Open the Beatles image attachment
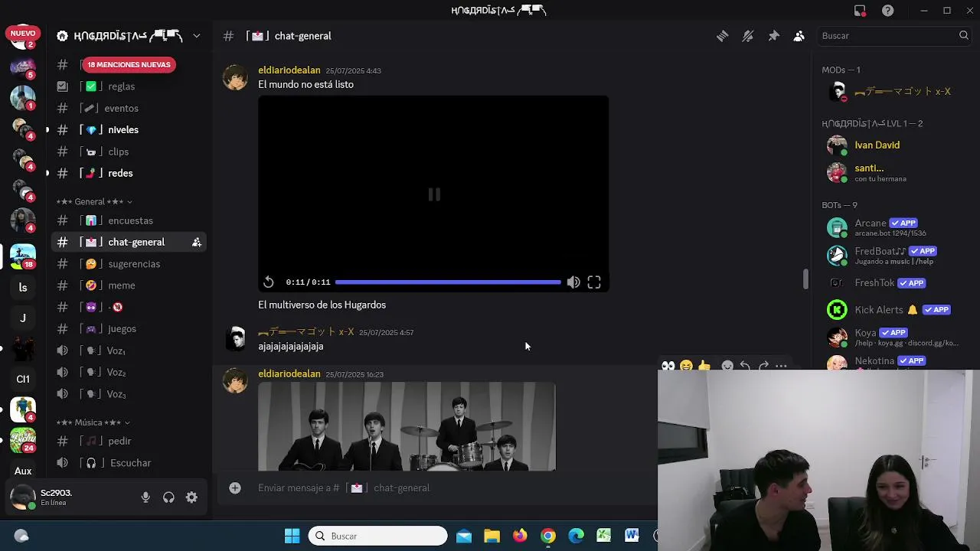 pos(407,426)
